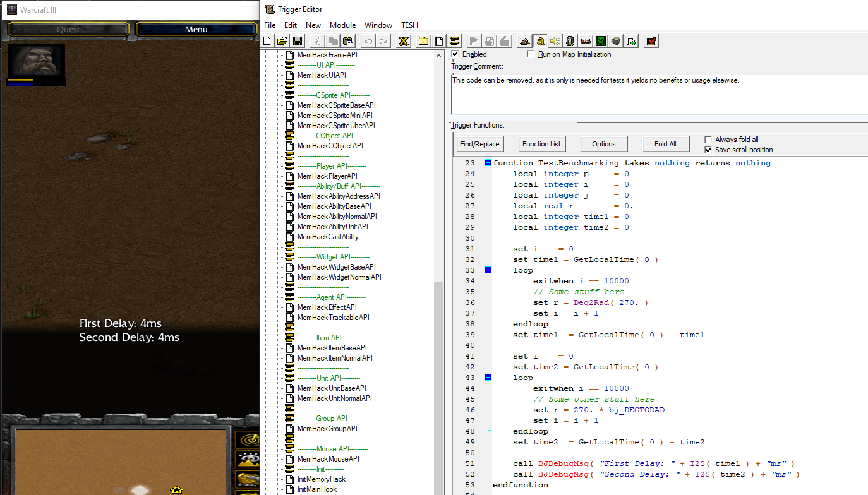Click the Find/Replace button
Viewport: 868px width, 495px height.
479,144
